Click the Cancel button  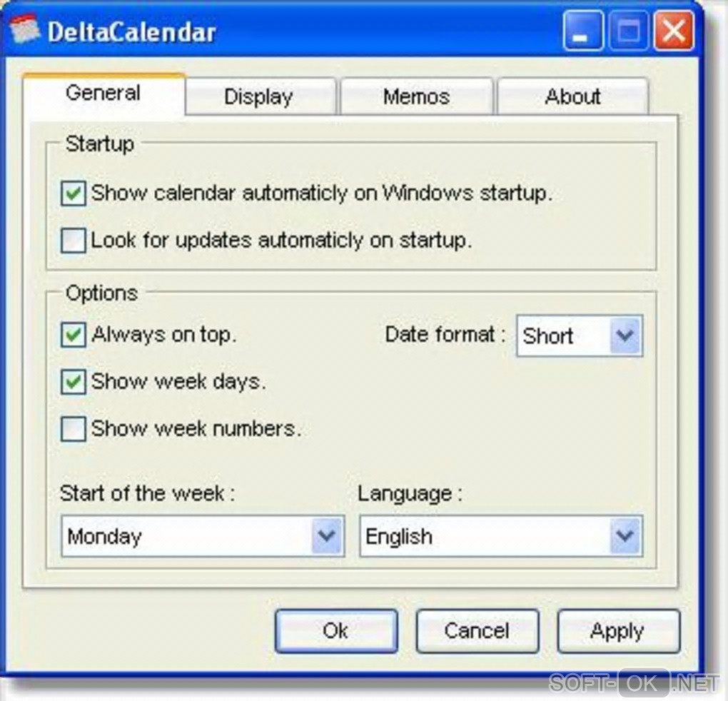click(477, 631)
